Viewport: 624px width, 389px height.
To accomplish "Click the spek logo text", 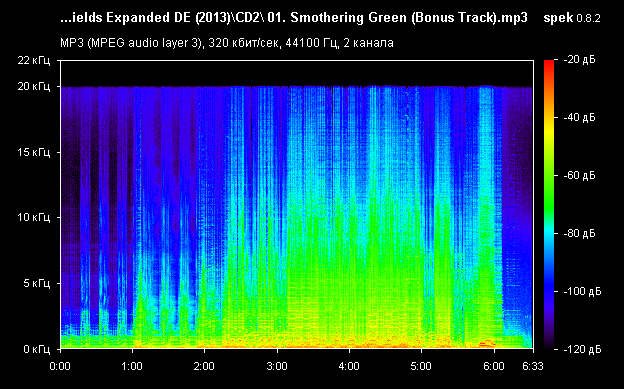I will click(558, 18).
